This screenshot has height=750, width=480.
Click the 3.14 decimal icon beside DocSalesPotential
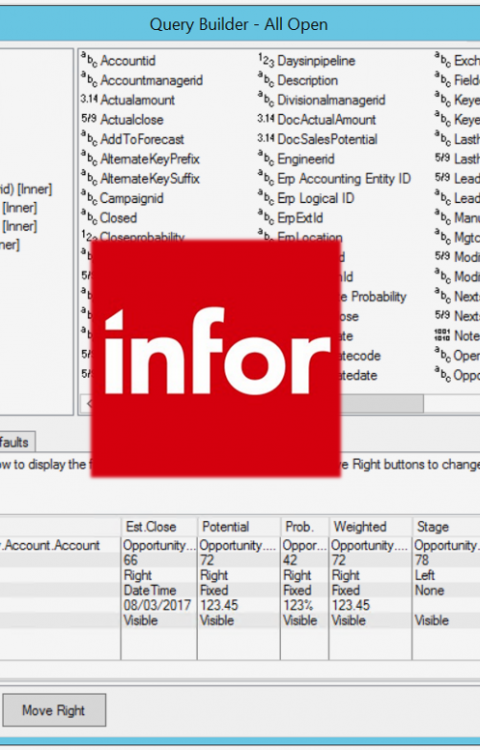click(266, 139)
